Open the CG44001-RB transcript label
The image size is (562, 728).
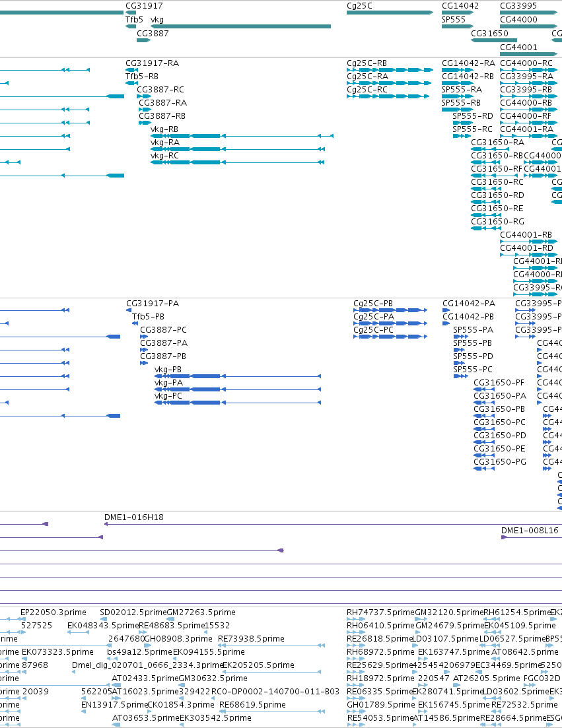click(x=526, y=235)
